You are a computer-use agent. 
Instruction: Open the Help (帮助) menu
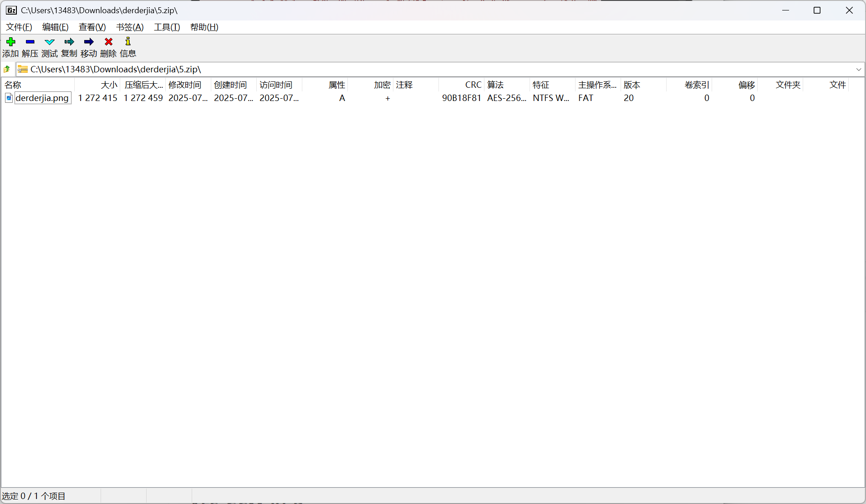tap(204, 27)
